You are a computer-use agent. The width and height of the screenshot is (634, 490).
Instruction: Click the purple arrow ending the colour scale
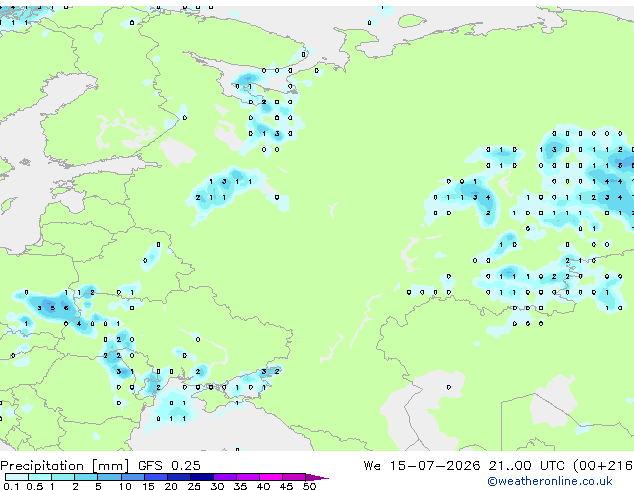point(317,477)
